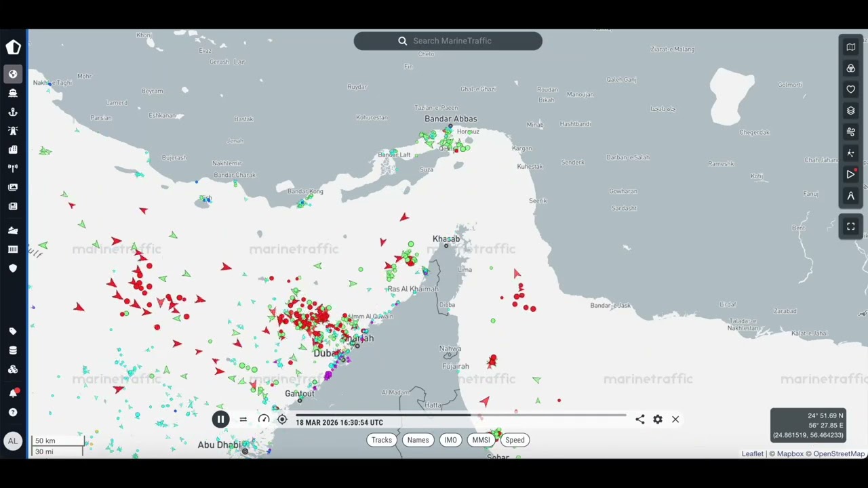The height and width of the screenshot is (488, 868).
Task: Change playback speed gauge icon
Action: 264,420
